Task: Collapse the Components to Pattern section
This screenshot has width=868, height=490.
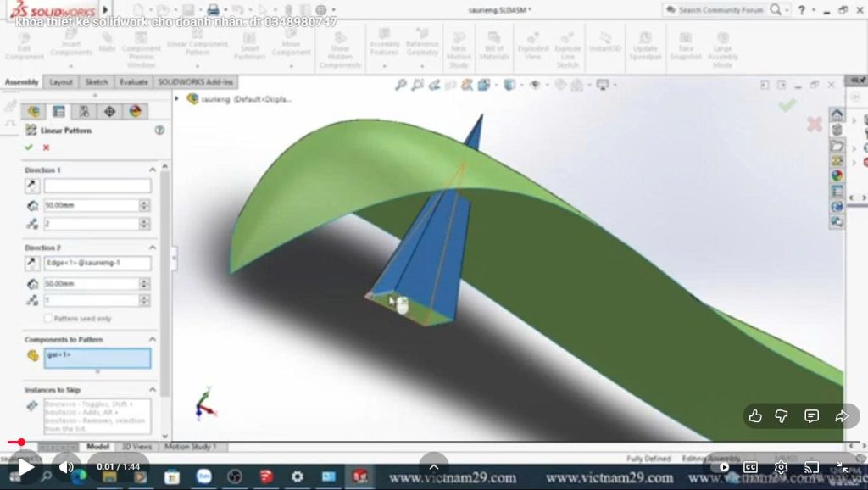Action: (x=153, y=339)
